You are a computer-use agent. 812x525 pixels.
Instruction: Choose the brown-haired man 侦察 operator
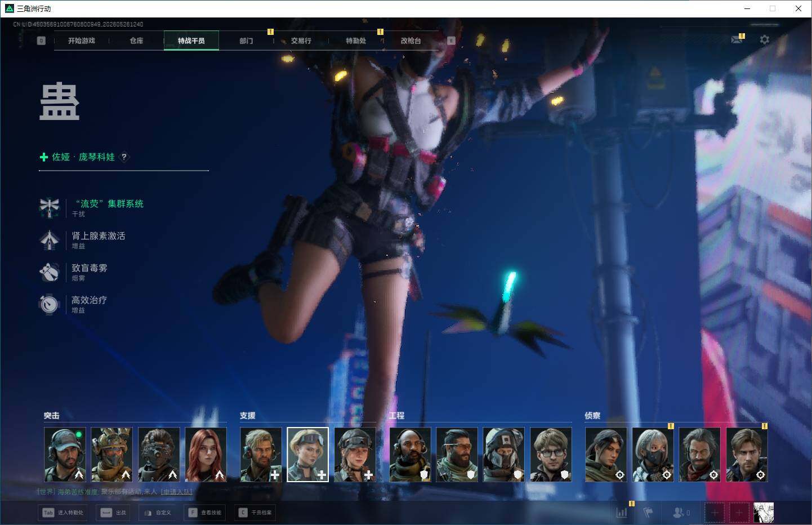tap(747, 455)
